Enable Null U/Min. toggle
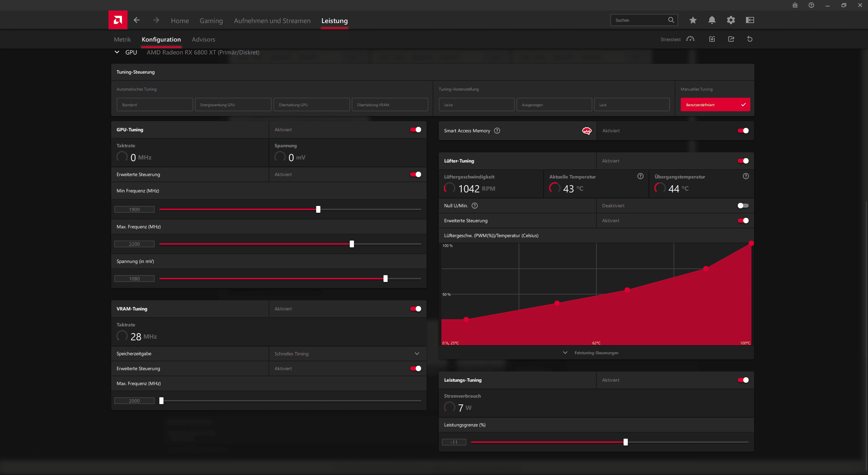 743,206
